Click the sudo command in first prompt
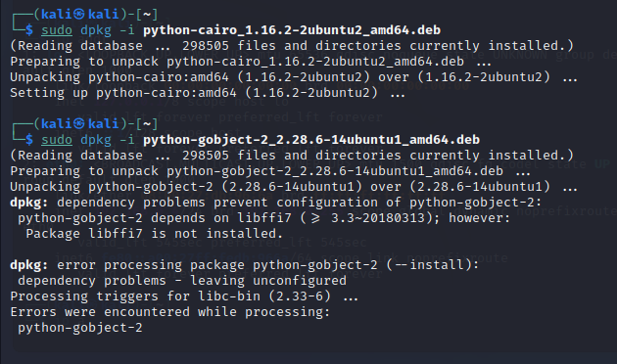Viewport: 617px width, 364px height. tap(57, 30)
